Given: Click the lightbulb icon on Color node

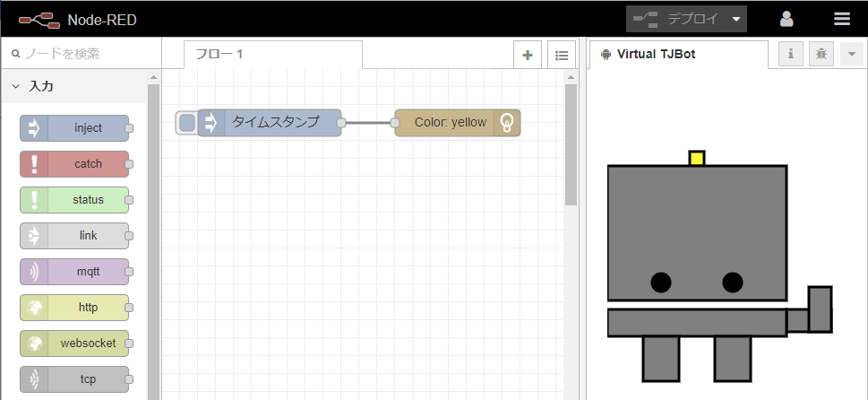Looking at the screenshot, I should 506,123.
